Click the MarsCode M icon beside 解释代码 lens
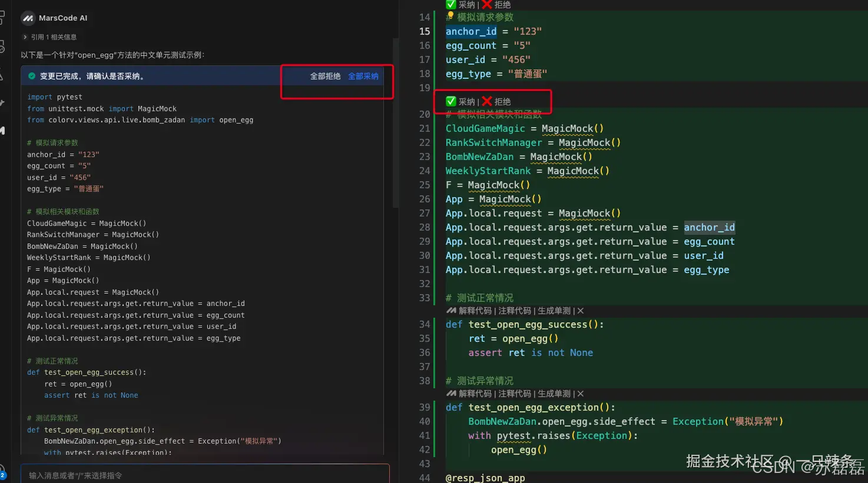The image size is (868, 483). (450, 310)
